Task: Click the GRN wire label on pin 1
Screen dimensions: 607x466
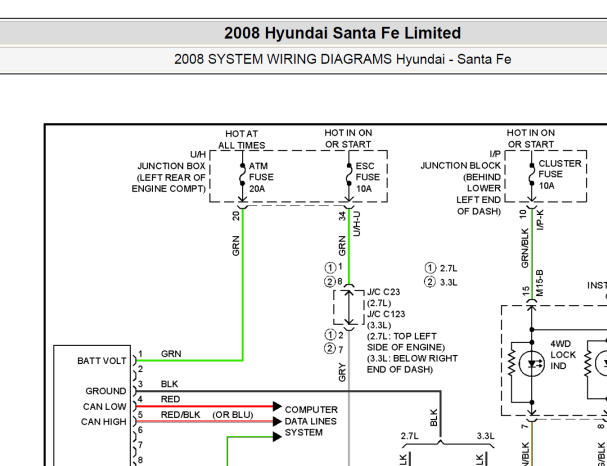Action: [171, 354]
